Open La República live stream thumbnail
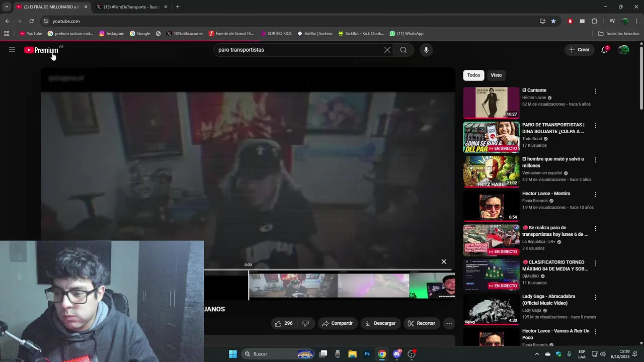The height and width of the screenshot is (362, 644). 491,240
